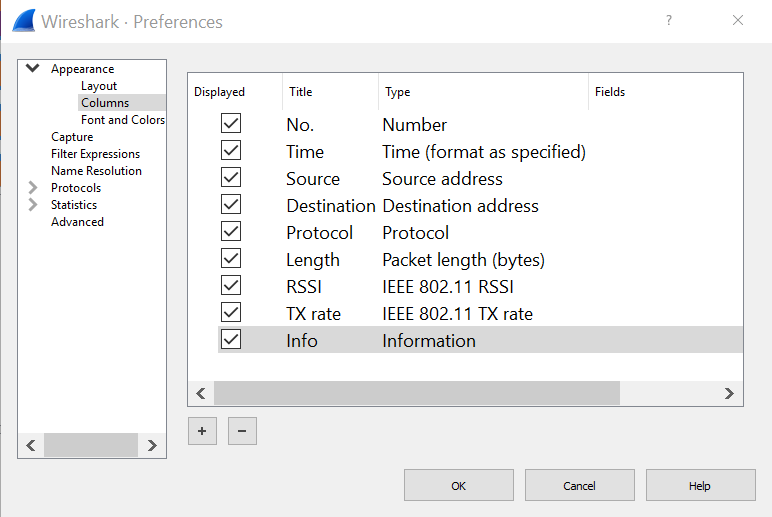Select the Columns preferences page
Image resolution: width=772 pixels, height=517 pixels.
click(x=105, y=102)
